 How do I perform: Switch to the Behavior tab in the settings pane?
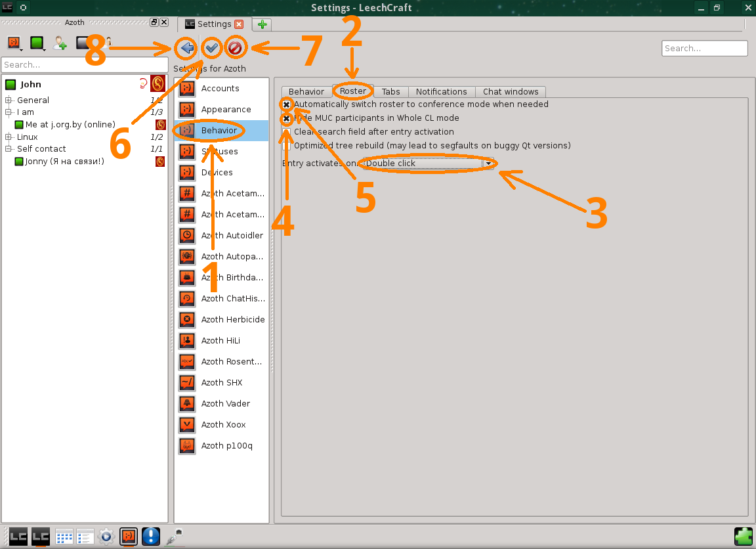[x=306, y=92]
